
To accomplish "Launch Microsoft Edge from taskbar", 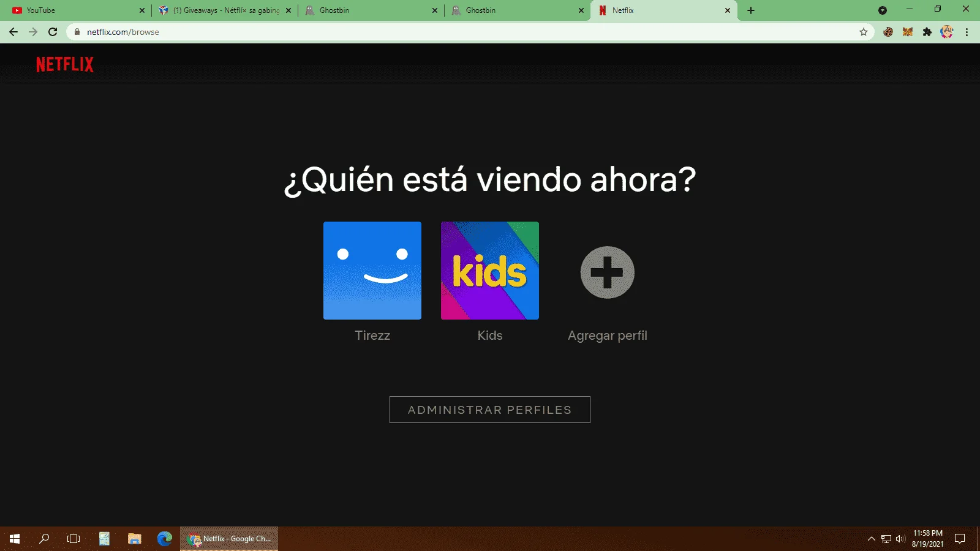I will (164, 539).
